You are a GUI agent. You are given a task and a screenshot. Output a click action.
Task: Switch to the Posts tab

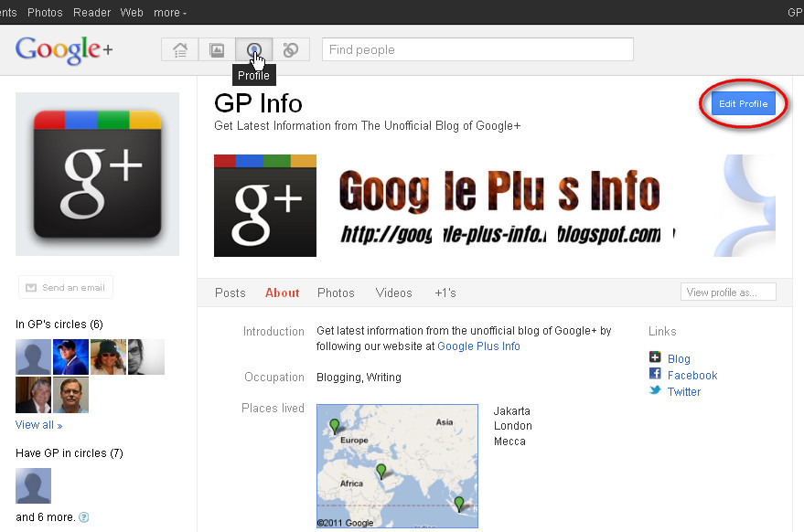230,293
